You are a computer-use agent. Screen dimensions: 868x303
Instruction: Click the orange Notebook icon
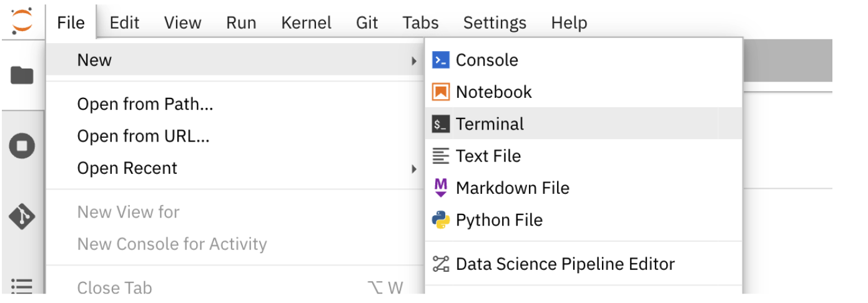pos(441,92)
